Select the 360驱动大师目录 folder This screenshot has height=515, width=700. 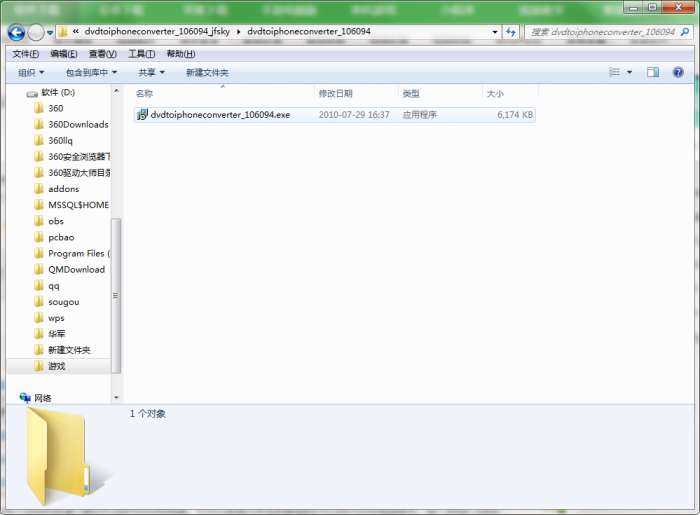click(79, 173)
